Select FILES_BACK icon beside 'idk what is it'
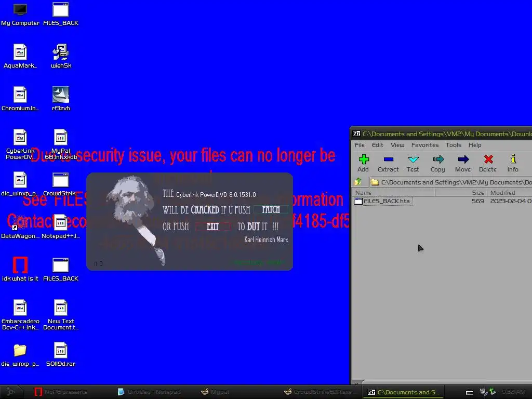The height and width of the screenshot is (399, 532). 61,270
